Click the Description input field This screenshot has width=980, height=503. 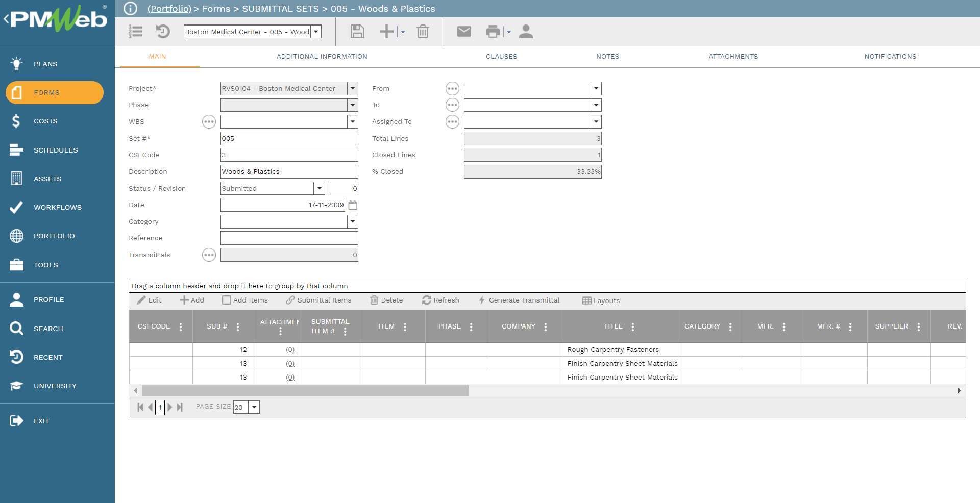tap(289, 171)
